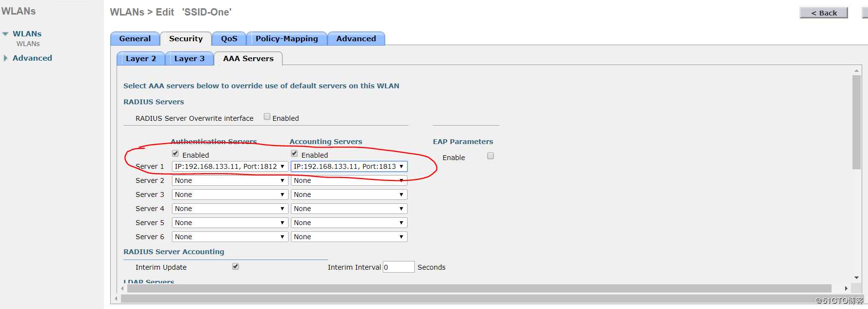Toggle the Interim Update checkbox
The width and height of the screenshot is (868, 309).
pos(236,266)
